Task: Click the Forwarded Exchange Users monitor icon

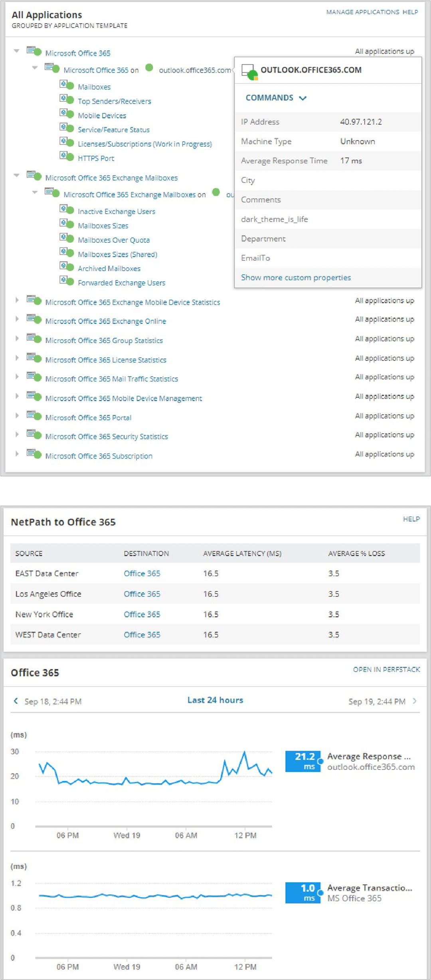Action: (67, 281)
